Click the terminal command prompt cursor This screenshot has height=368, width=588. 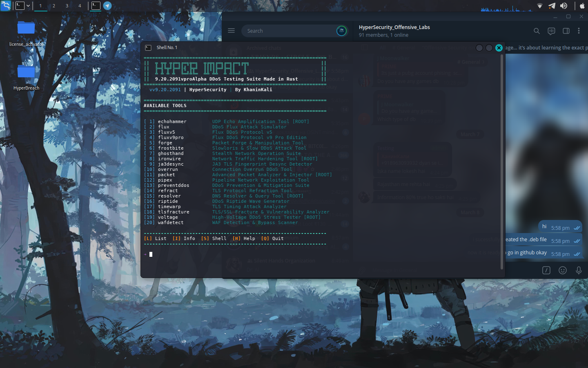point(151,254)
